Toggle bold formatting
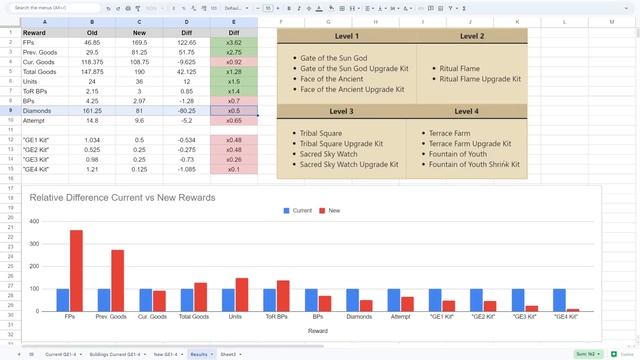Image resolution: width=640 pixels, height=360 pixels. pyautogui.click(x=289, y=8)
